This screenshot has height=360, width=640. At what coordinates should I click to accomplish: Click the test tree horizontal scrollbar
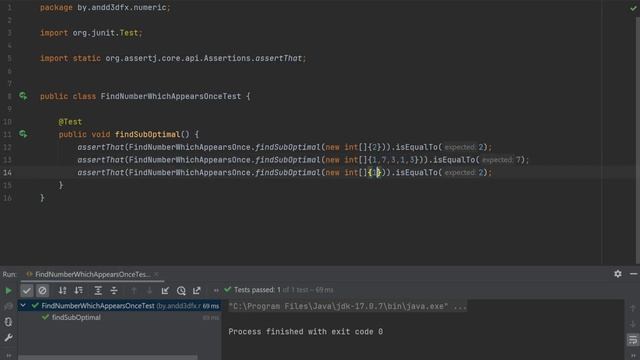(x=108, y=357)
